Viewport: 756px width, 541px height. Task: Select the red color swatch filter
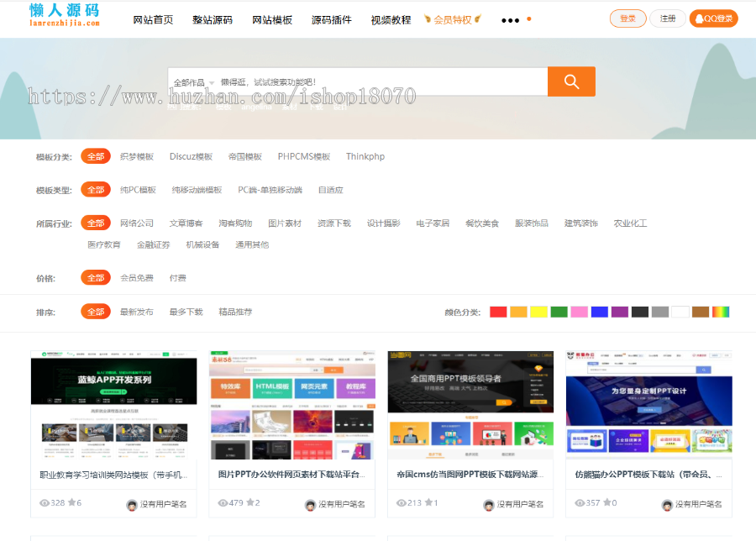pos(497,311)
